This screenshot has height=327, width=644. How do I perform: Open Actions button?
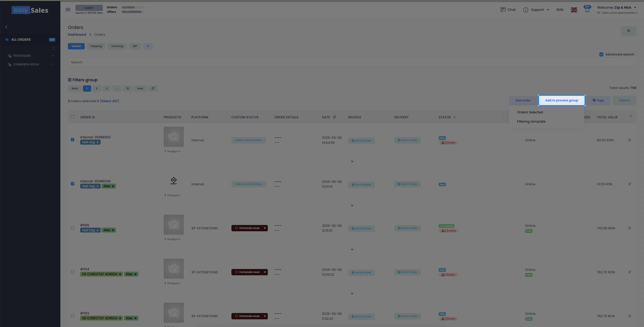tap(624, 100)
